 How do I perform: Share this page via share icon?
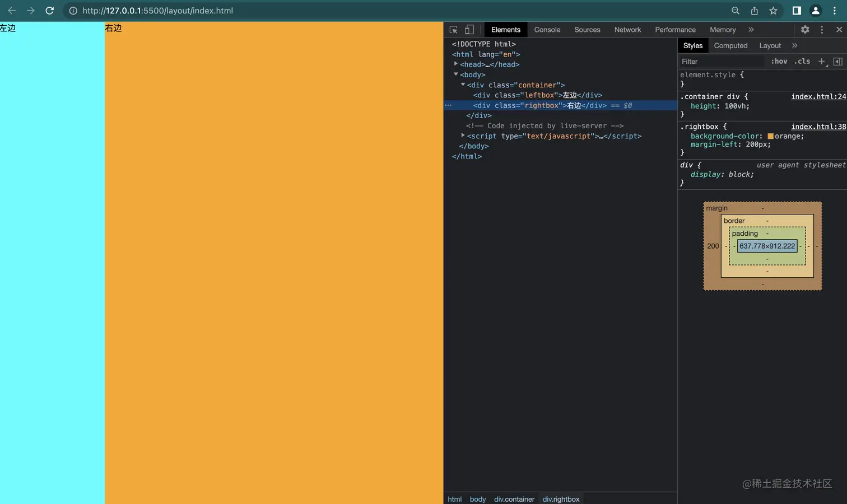(755, 11)
